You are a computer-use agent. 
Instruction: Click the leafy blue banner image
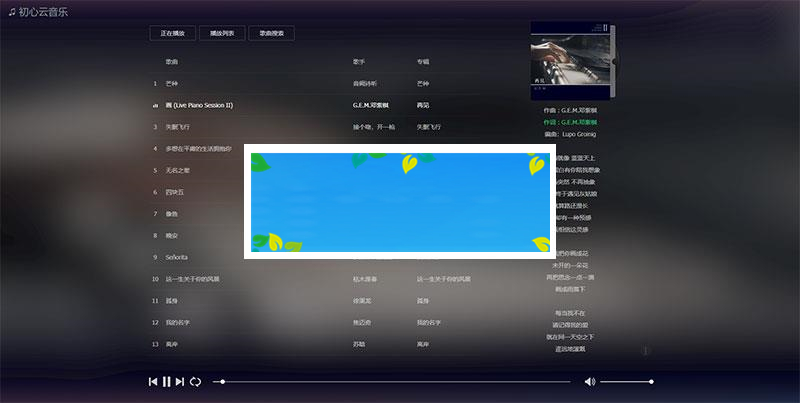pos(400,202)
